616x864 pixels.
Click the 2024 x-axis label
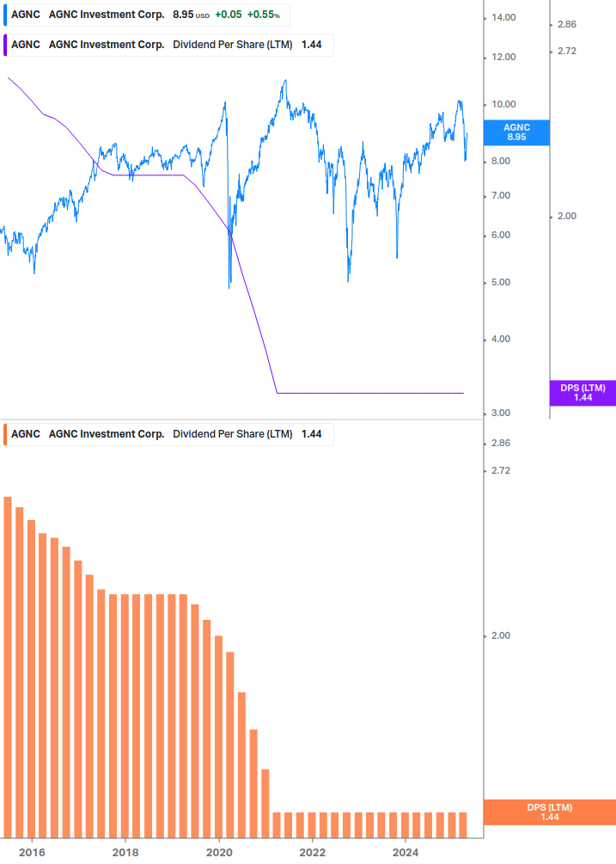pyautogui.click(x=406, y=853)
